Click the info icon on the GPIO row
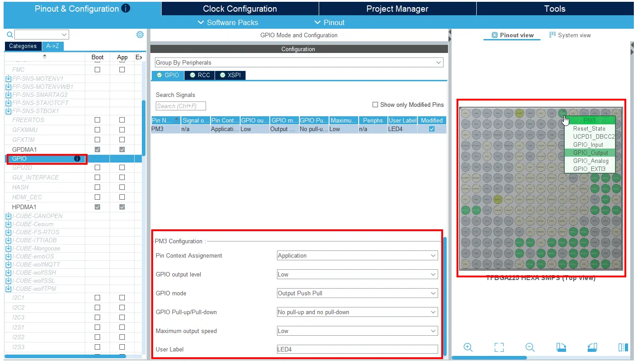637x364 pixels. [x=77, y=158]
